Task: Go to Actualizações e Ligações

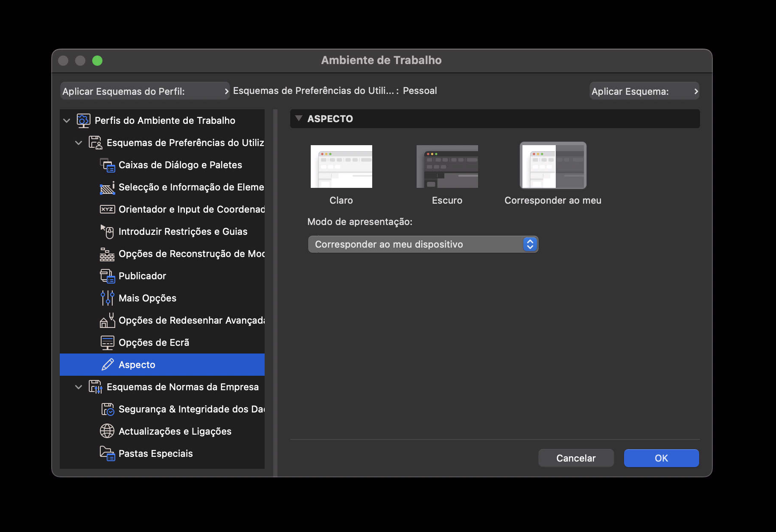Action: (x=162, y=431)
